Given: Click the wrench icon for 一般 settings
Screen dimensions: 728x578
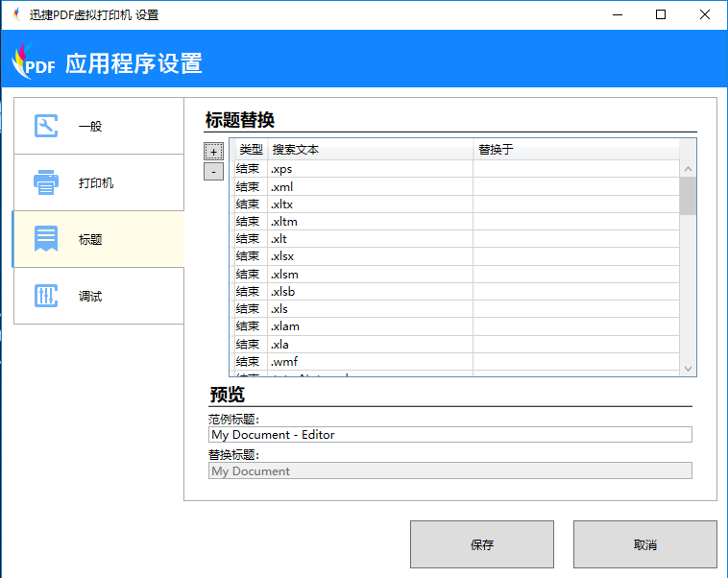Looking at the screenshot, I should click(46, 126).
